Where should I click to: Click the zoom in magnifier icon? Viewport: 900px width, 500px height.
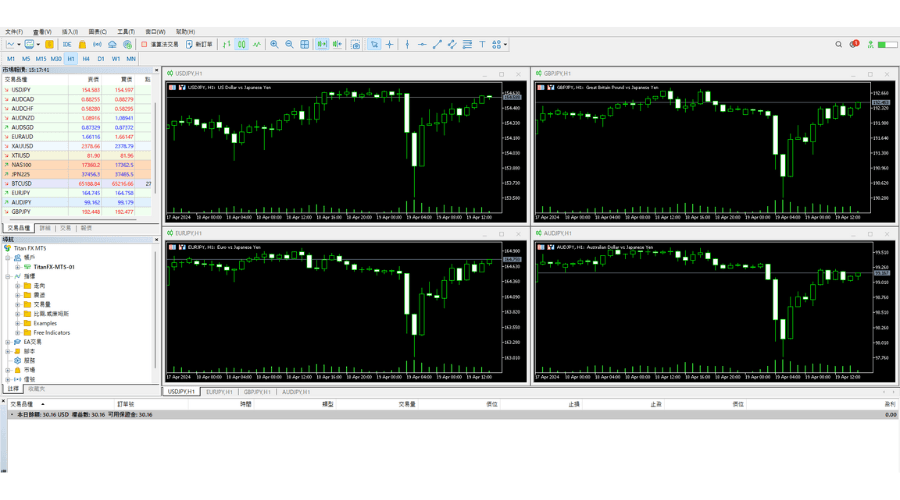[x=275, y=44]
